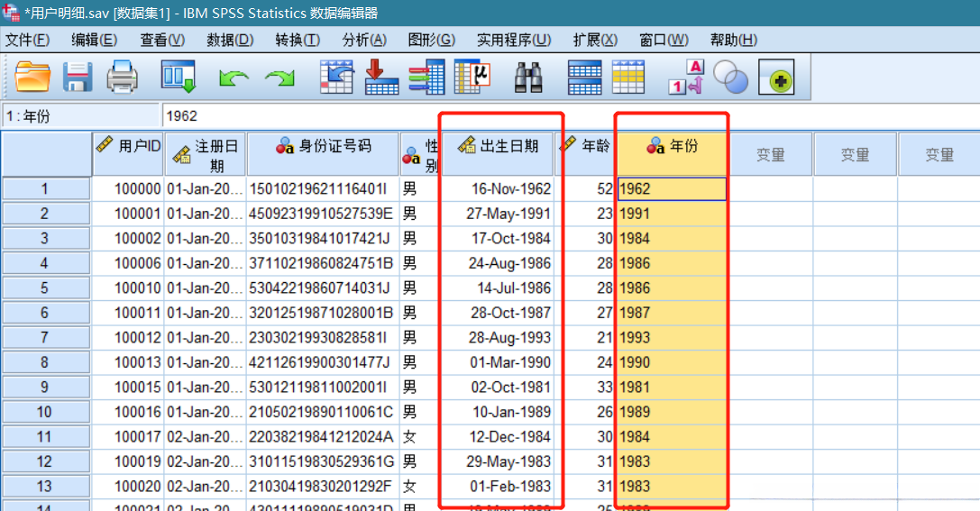The image size is (980, 511).
Task: Click the split file toolbar icon
Action: pos(585,77)
